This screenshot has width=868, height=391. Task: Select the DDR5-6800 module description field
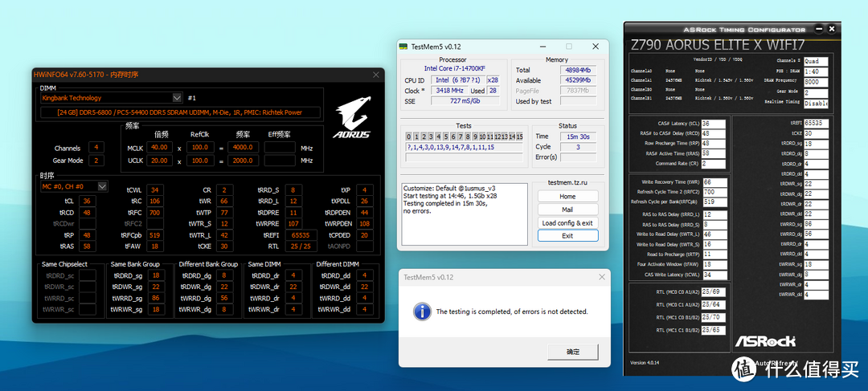181,113
